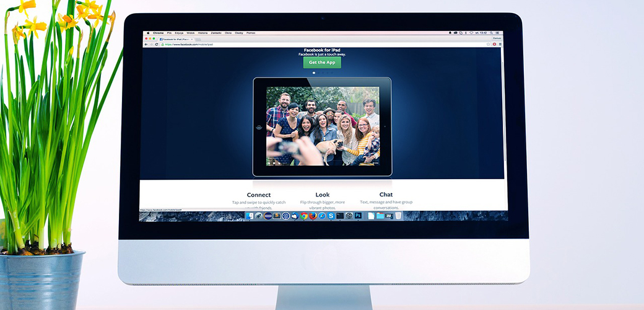Close the Facebook for iPad tab
This screenshot has height=310, width=644.
pos(192,39)
